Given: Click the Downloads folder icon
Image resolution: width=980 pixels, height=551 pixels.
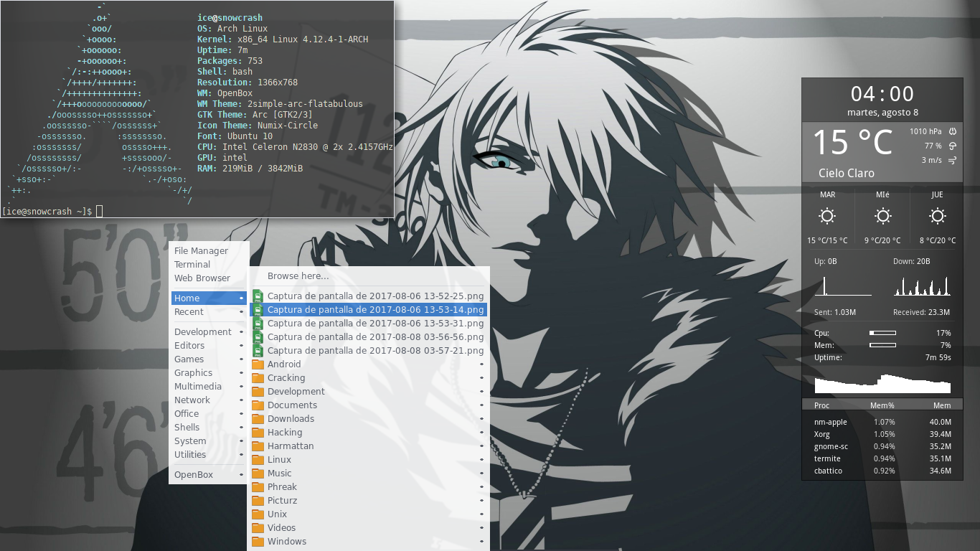Looking at the screenshot, I should (258, 418).
